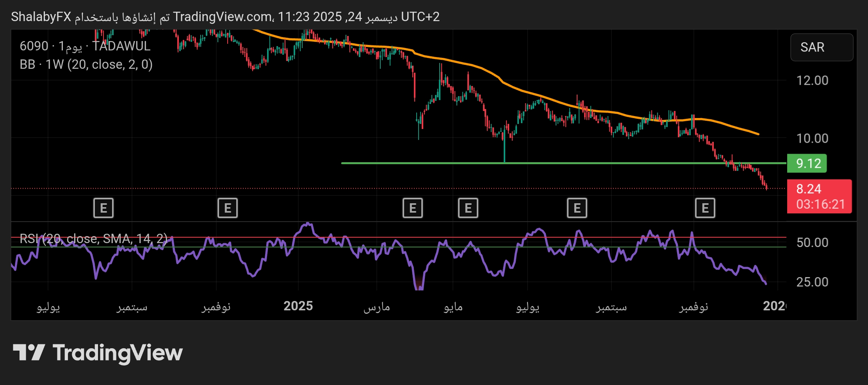868x385 pixels.
Task: Click the earnings badge before May
Action: (468, 208)
